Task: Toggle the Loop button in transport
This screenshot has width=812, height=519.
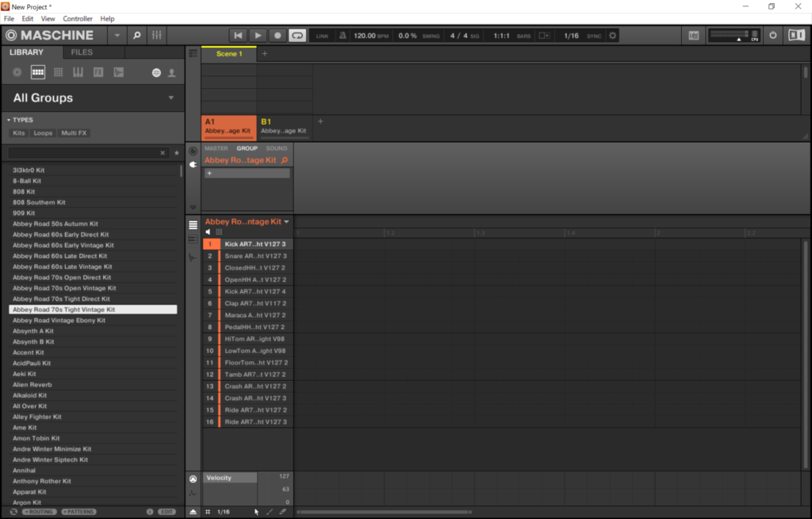Action: [297, 36]
